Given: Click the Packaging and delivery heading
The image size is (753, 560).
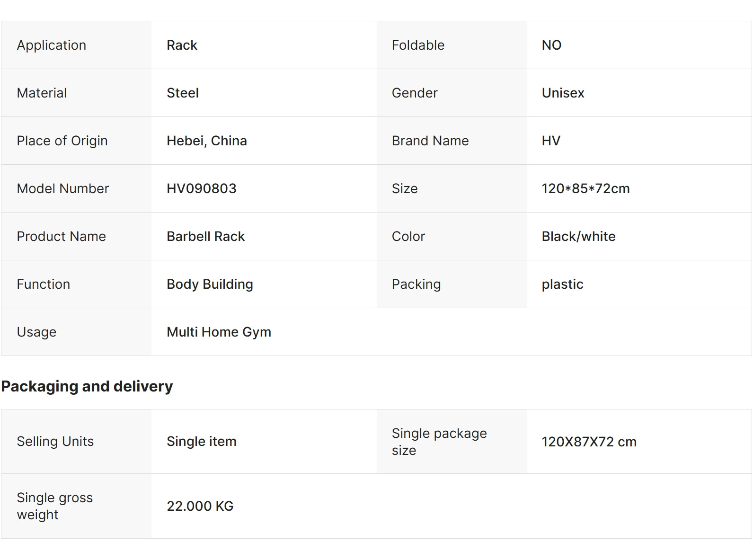Looking at the screenshot, I should pos(87,386).
